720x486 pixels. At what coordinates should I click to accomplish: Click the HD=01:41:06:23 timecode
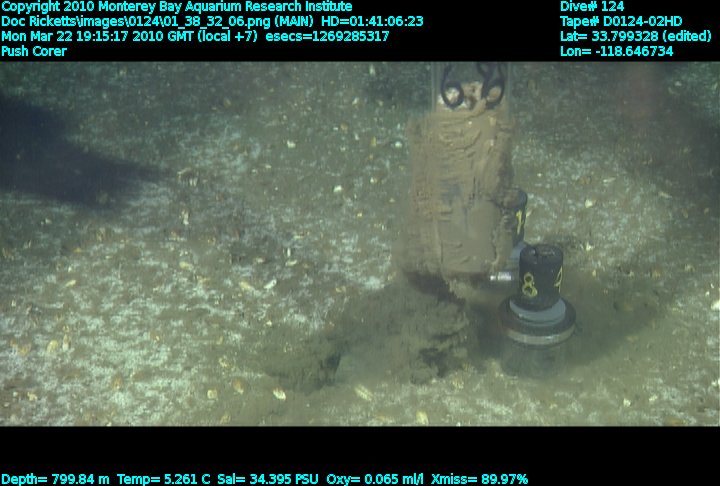pos(372,22)
